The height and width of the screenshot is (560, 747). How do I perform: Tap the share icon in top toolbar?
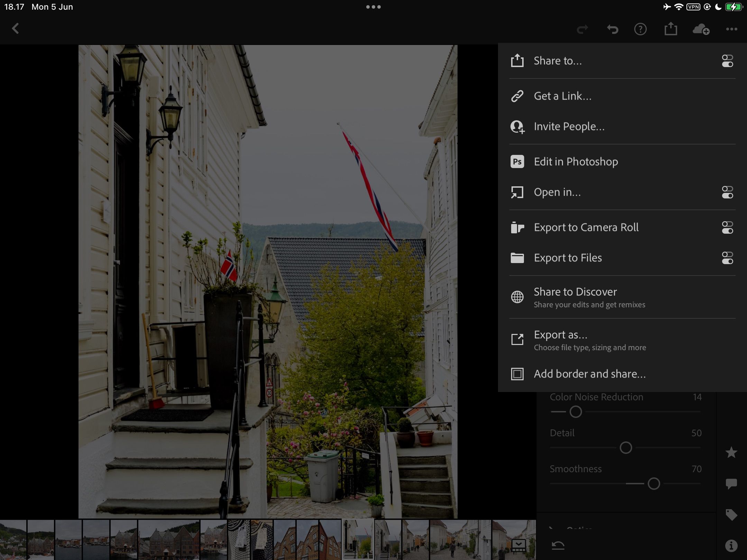[671, 29]
